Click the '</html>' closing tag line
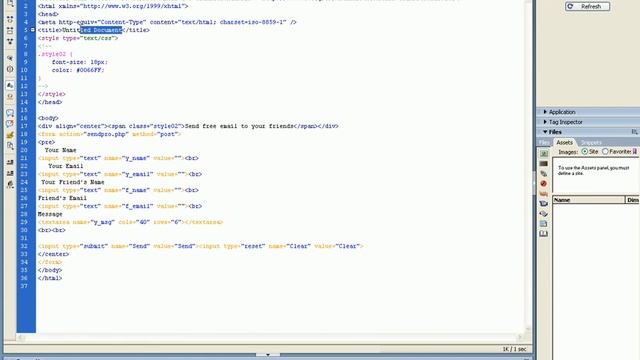The height and width of the screenshot is (360, 640). pyautogui.click(x=50, y=278)
